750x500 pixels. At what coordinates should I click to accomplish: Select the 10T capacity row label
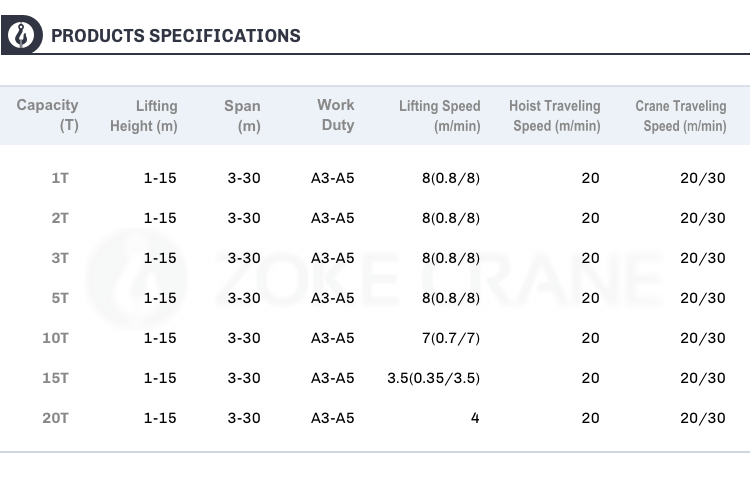coord(55,338)
